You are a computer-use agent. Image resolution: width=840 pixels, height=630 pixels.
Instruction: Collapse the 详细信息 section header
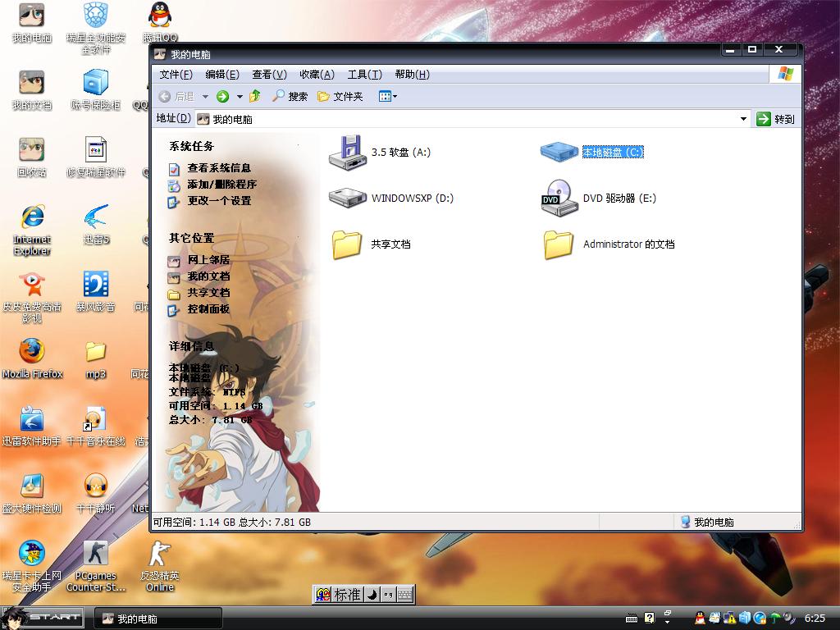pos(191,347)
